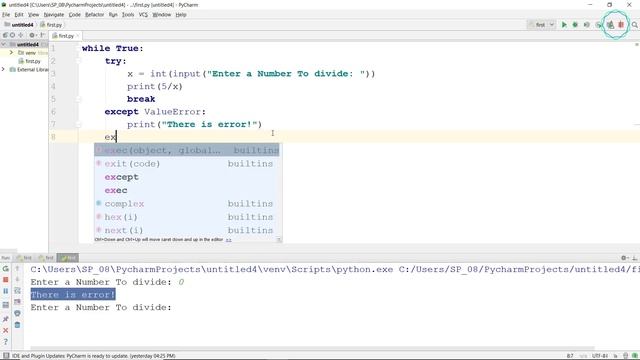Open the Code menu
This screenshot has width=640, height=360.
tap(74, 15)
